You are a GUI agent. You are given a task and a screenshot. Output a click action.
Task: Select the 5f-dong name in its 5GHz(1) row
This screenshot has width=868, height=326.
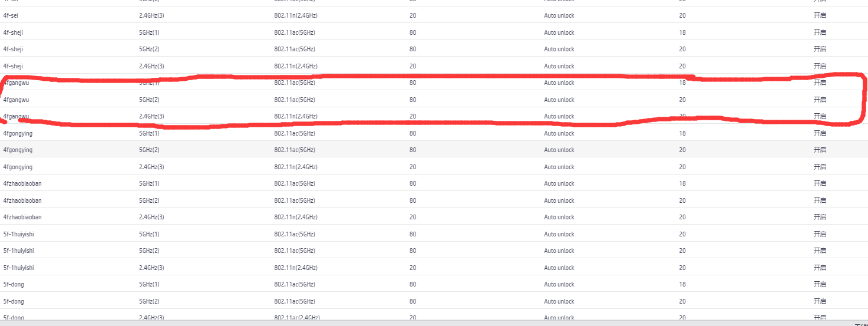click(14, 284)
